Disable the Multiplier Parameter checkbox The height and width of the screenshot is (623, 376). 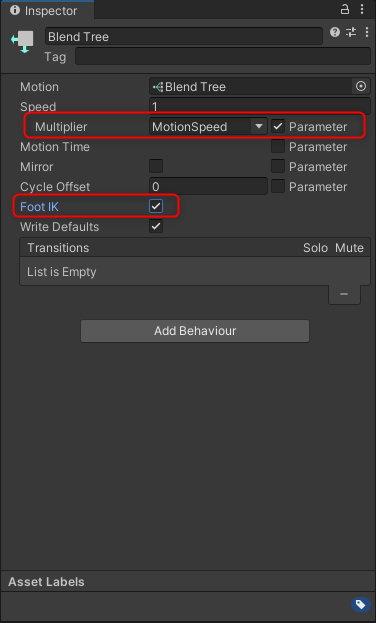(278, 127)
